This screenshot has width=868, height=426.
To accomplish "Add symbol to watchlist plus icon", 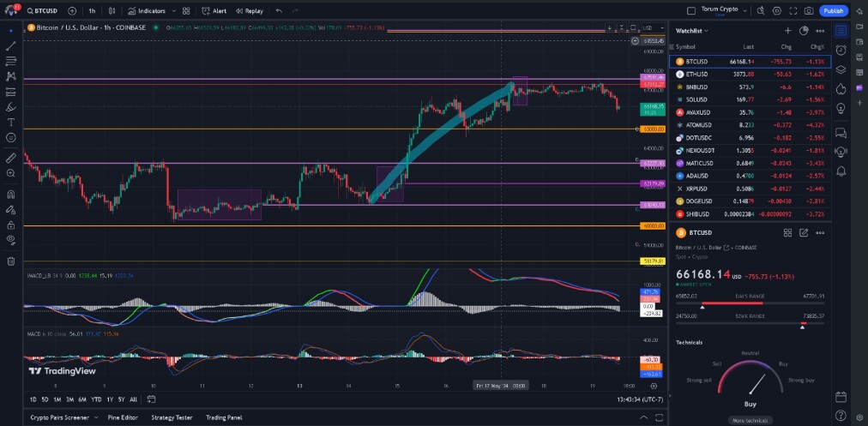I will [x=787, y=31].
